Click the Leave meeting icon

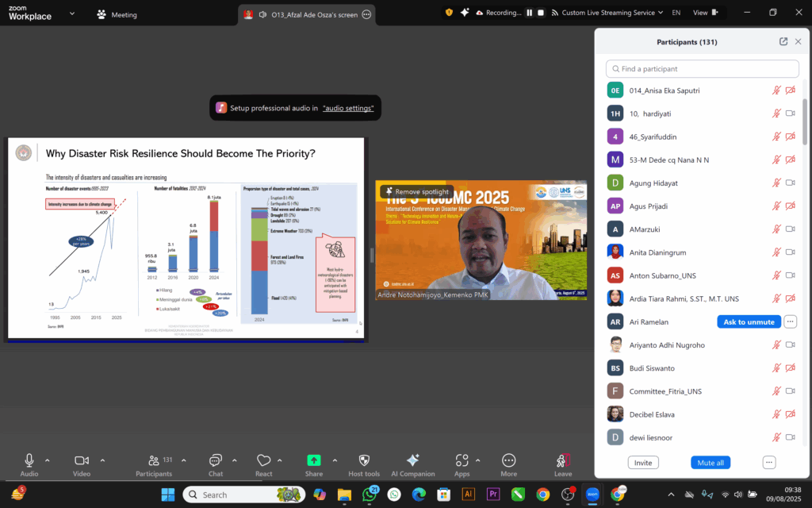(x=563, y=464)
